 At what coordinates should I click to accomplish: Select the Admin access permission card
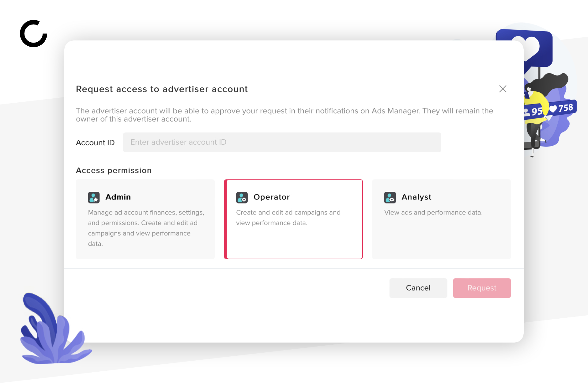pos(145,219)
